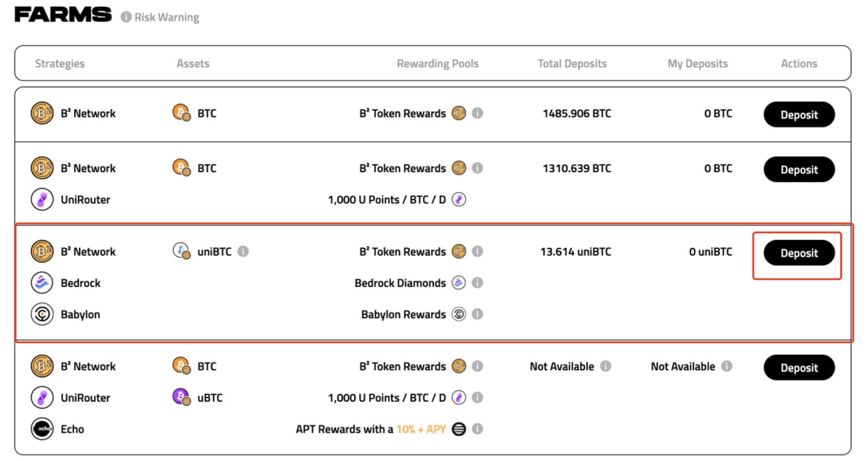Viewport: 868px width, 461px height.
Task: Select the 0 uniBTC my deposits value
Action: 711,252
